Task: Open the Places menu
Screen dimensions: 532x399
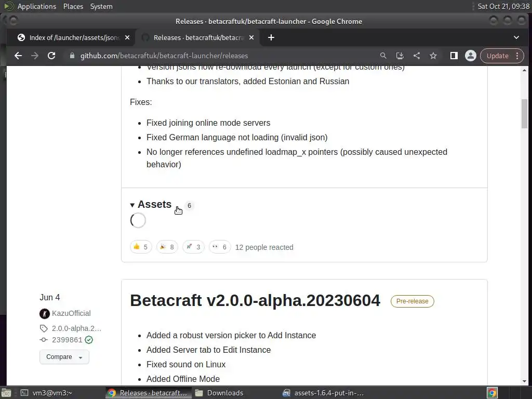Action: coord(73,6)
